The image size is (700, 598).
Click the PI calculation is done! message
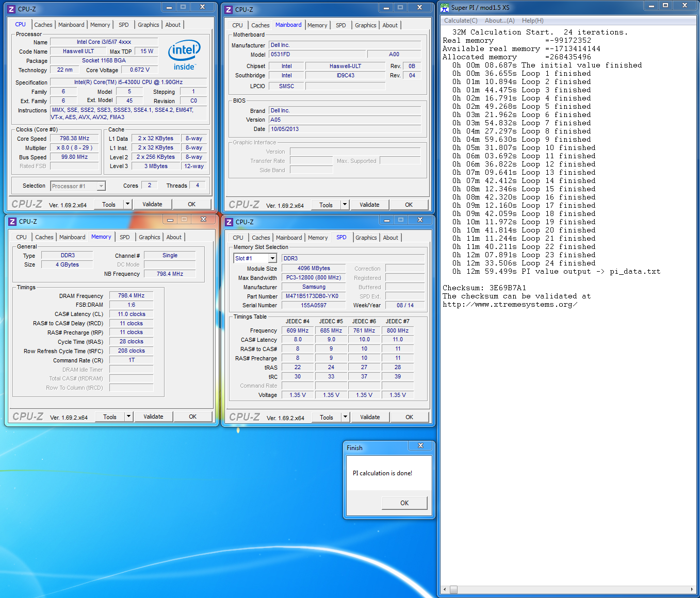click(x=382, y=473)
